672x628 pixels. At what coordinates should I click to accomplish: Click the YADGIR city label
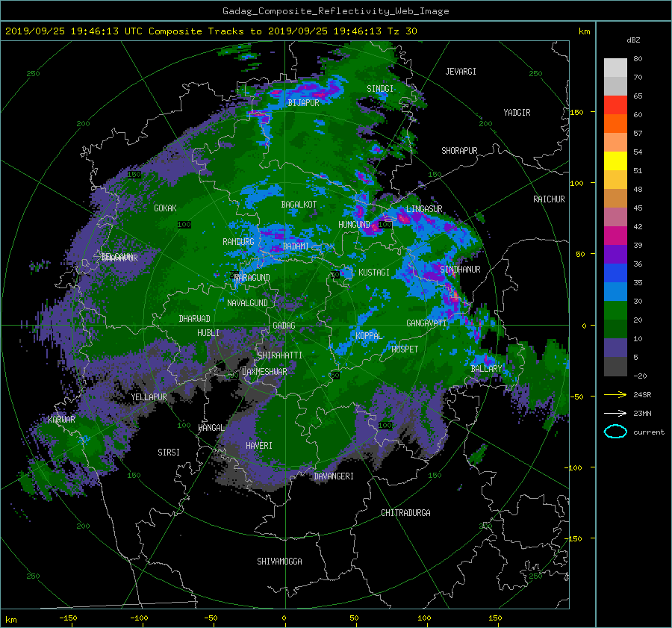[517, 113]
